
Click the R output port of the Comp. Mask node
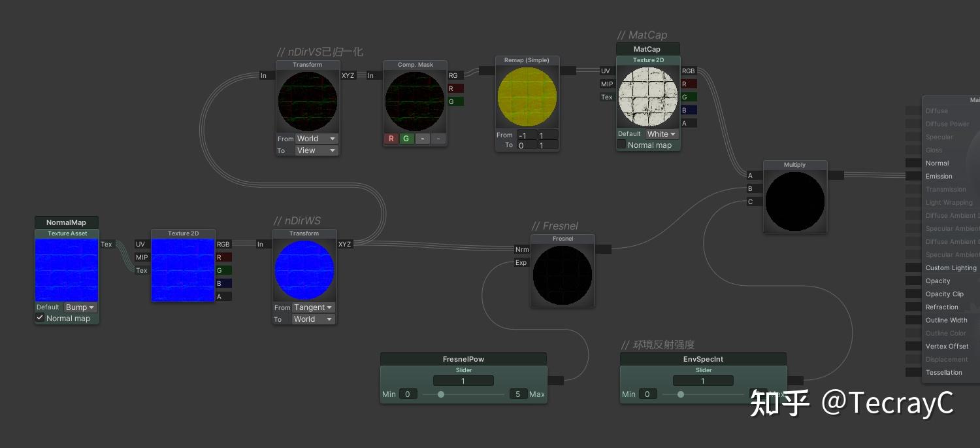coord(454,88)
